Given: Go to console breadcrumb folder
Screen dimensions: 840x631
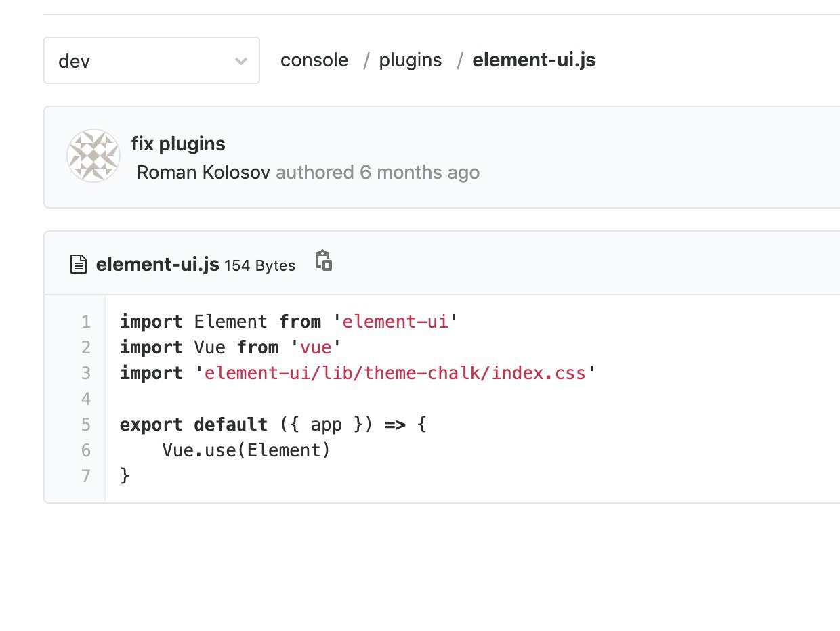Looking at the screenshot, I should tap(314, 60).
